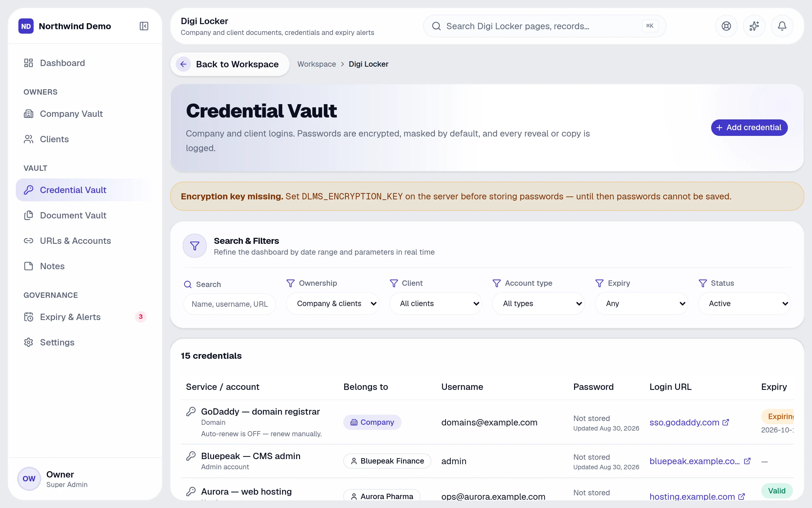Click Back to Workspace button
812x508 pixels.
pyautogui.click(x=230, y=64)
